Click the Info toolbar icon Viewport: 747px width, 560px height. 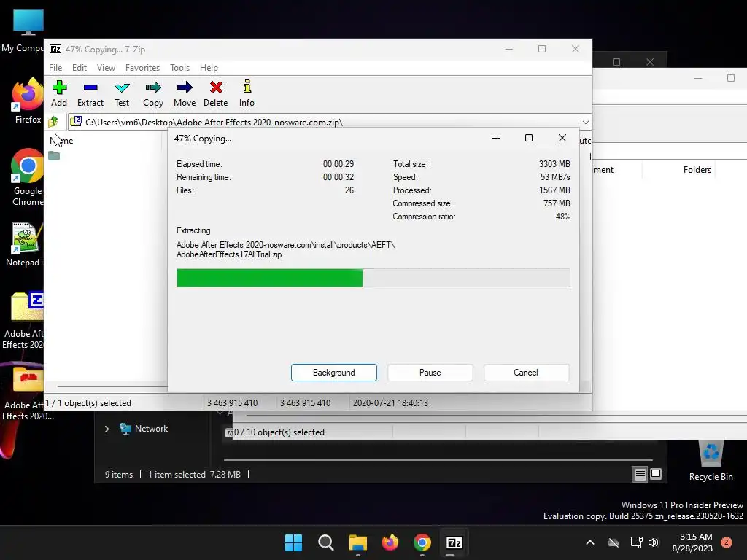pos(247,93)
